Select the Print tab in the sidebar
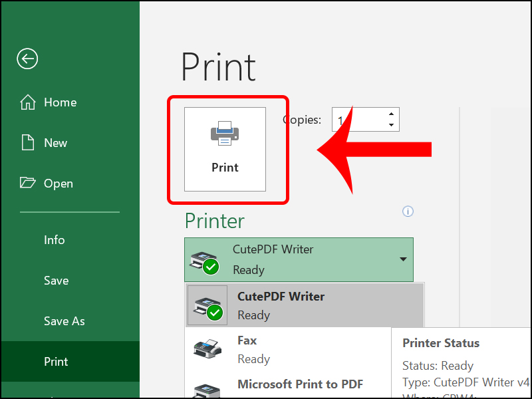 pos(56,362)
